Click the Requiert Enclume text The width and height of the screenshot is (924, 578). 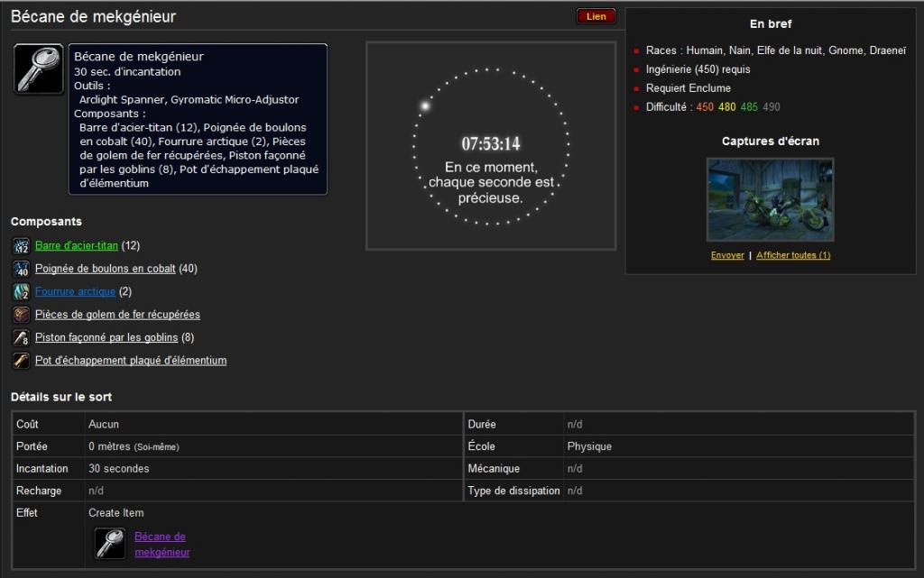(x=688, y=88)
